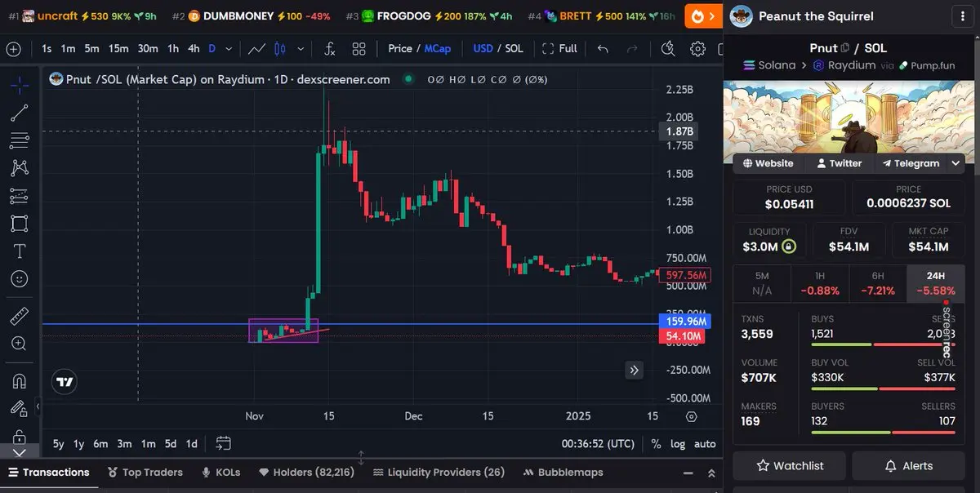980x493 pixels.
Task: Open the Top Traders tab
Action: click(x=145, y=472)
